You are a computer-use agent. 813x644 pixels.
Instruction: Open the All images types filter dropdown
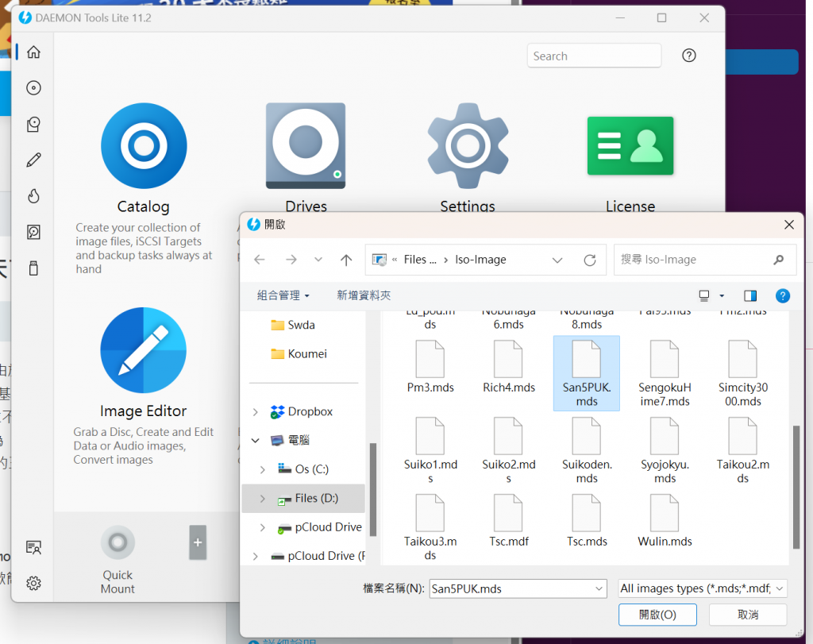(703, 589)
